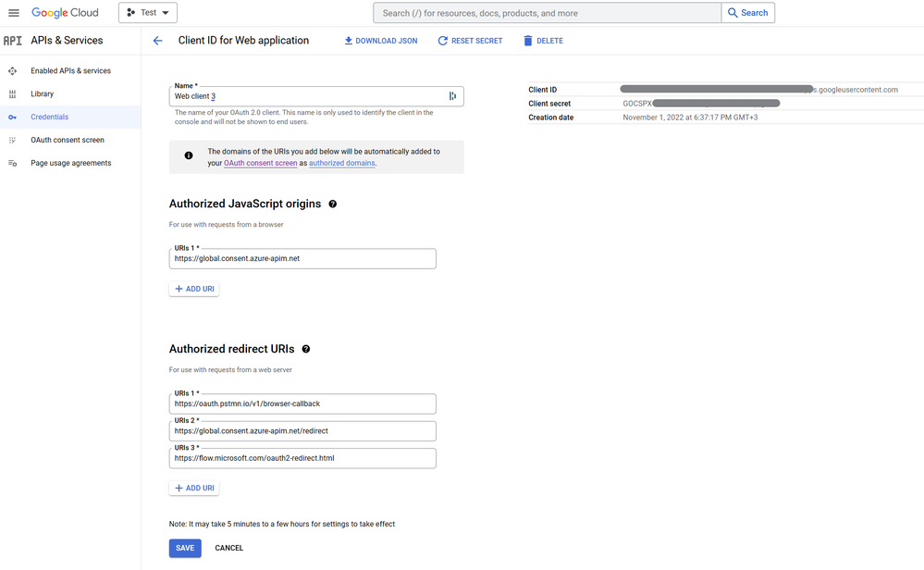This screenshot has width=924, height=570.
Task: Click Add URI under JavaScript origins
Action: point(194,289)
